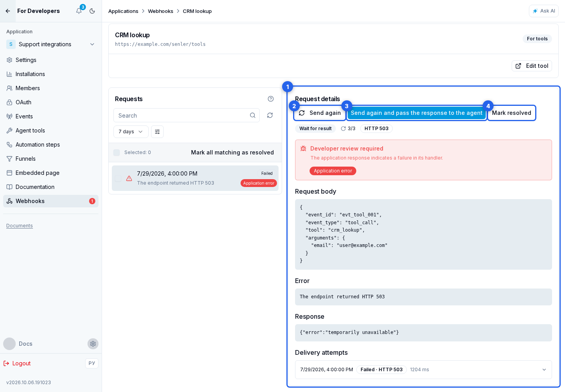565x392 pixels.
Task: Click the profile gear icon beside Docs
Action: (93, 344)
